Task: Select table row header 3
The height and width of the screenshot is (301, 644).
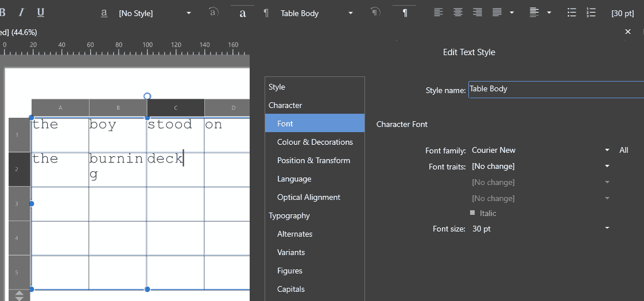Action: pos(20,204)
